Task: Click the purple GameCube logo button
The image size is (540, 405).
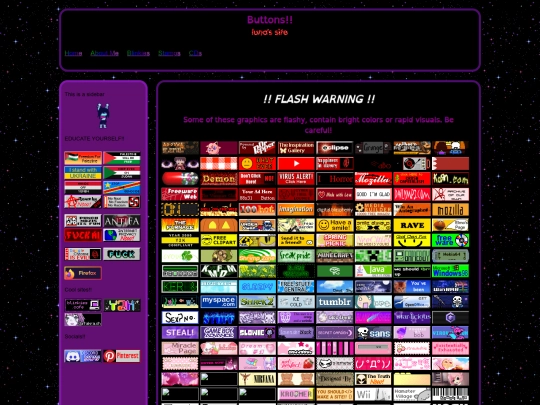Action: coord(450,318)
